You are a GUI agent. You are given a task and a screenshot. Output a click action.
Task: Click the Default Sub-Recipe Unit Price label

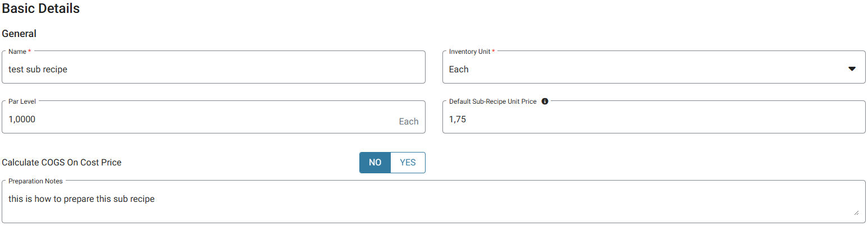click(x=492, y=102)
